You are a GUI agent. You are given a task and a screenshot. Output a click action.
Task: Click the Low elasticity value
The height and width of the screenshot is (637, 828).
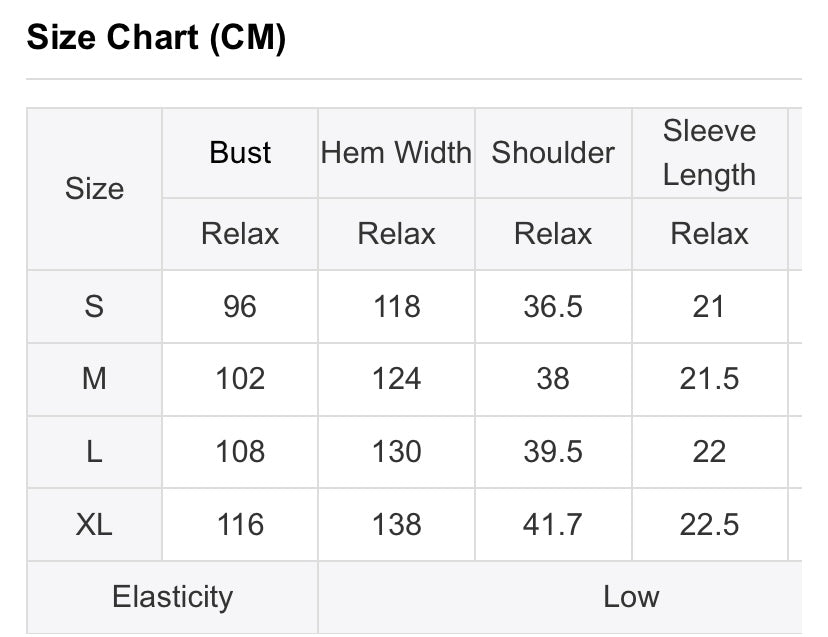[x=632, y=597]
